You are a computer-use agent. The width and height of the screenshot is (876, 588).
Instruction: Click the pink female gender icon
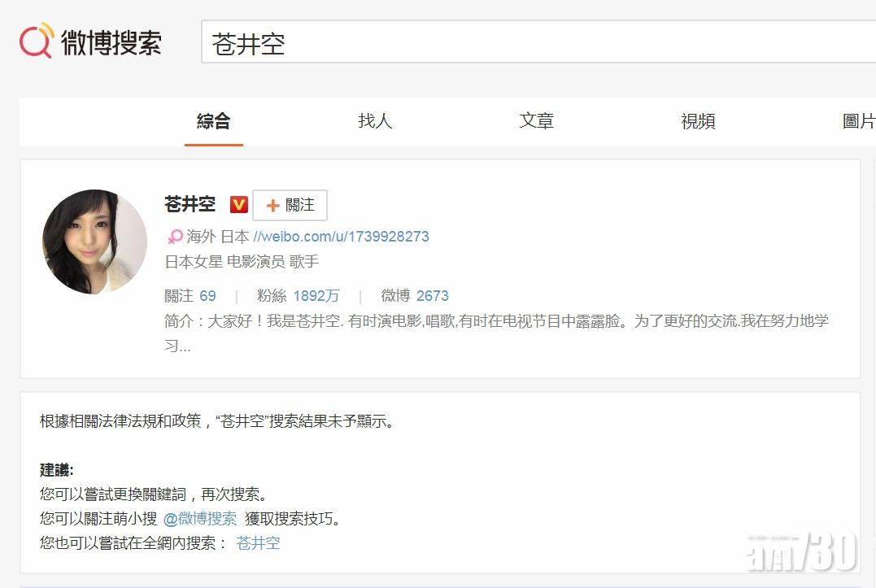tap(175, 237)
